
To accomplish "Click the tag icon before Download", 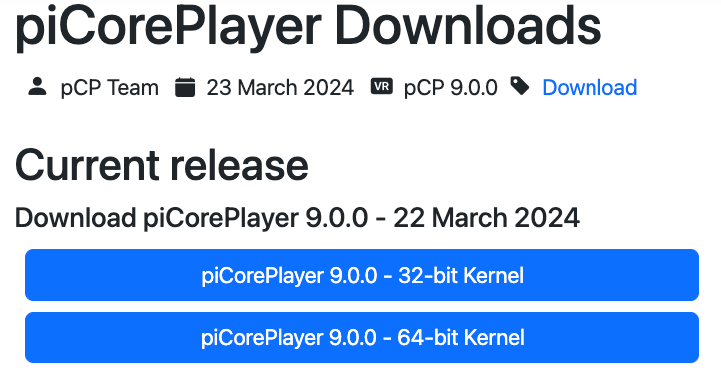I will coord(520,86).
